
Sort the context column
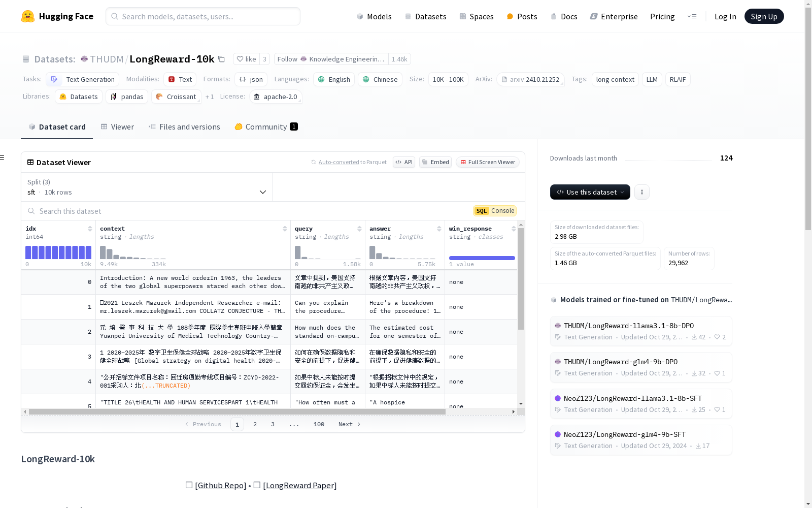(x=285, y=229)
